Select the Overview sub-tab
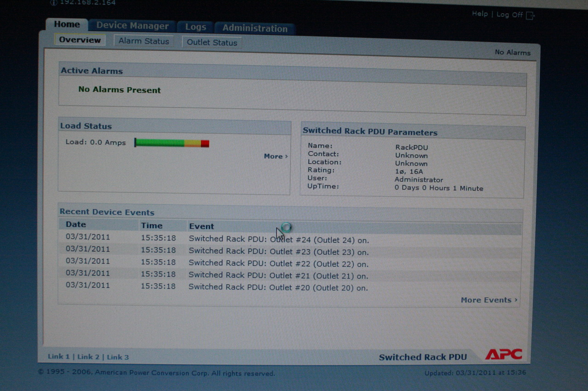This screenshot has width=588, height=391. click(x=80, y=40)
